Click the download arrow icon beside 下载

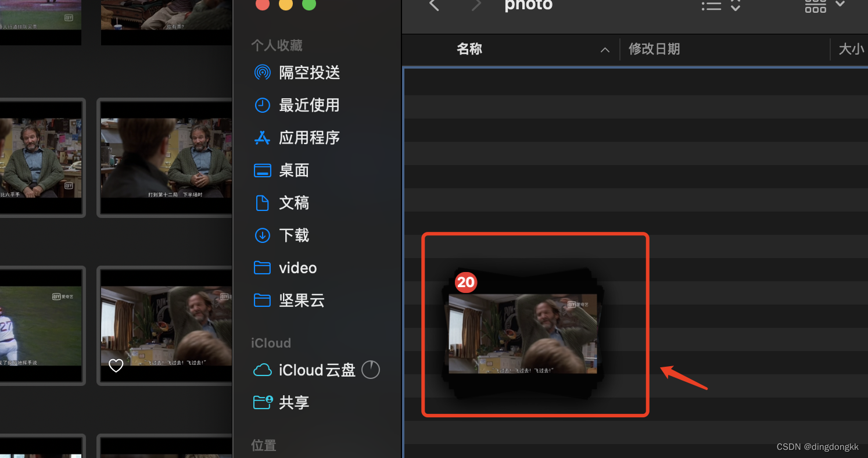[x=263, y=235]
